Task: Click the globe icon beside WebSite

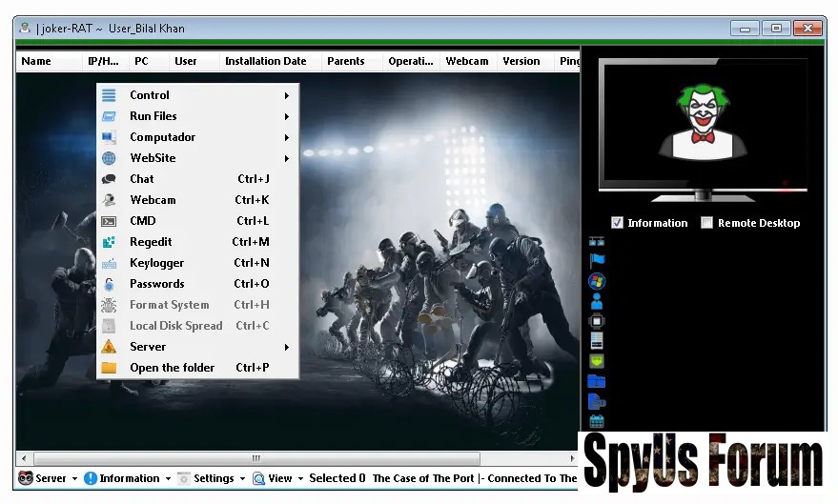Action: coord(110,158)
